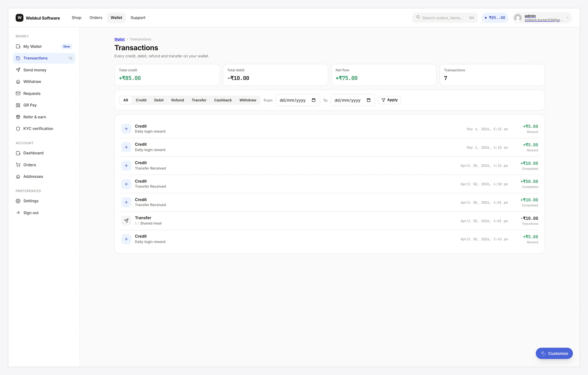588x375 pixels.
Task: Click the April 30, 2026, 4:31 pm date
Action: [484, 166]
